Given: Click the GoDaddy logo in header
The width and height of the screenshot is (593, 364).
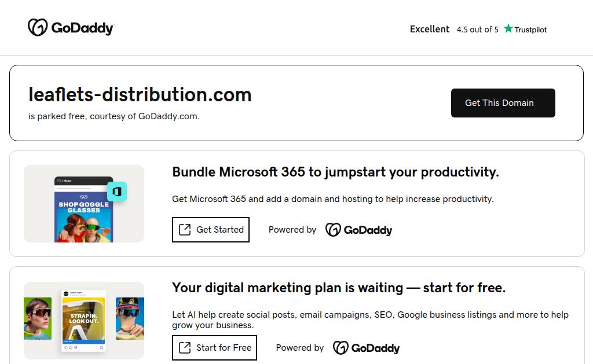Looking at the screenshot, I should point(71,28).
